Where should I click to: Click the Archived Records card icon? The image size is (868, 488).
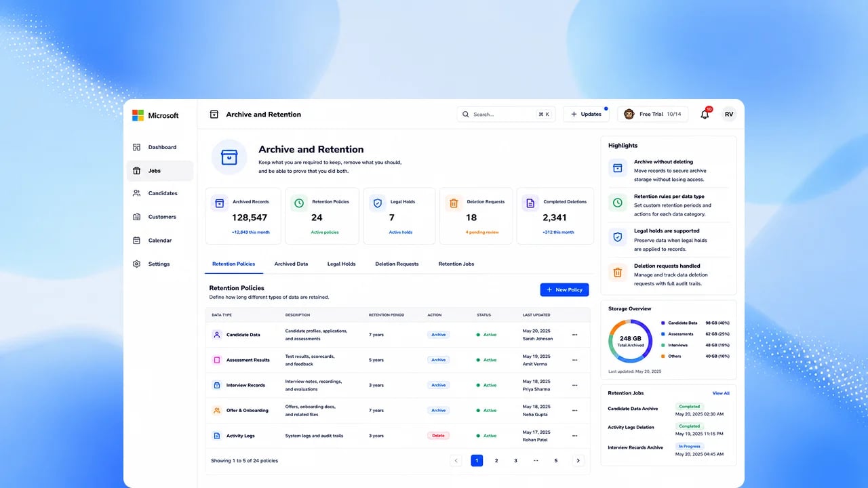click(x=219, y=203)
